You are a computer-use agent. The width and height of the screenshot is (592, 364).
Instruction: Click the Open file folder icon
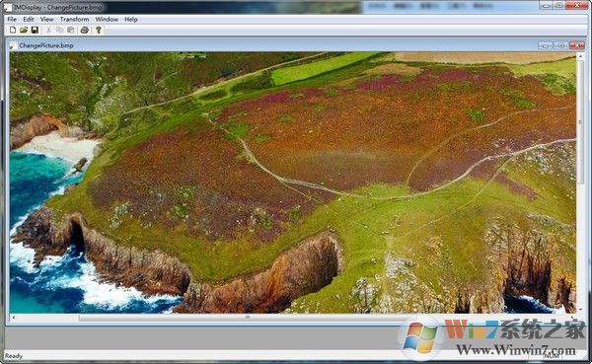point(24,30)
